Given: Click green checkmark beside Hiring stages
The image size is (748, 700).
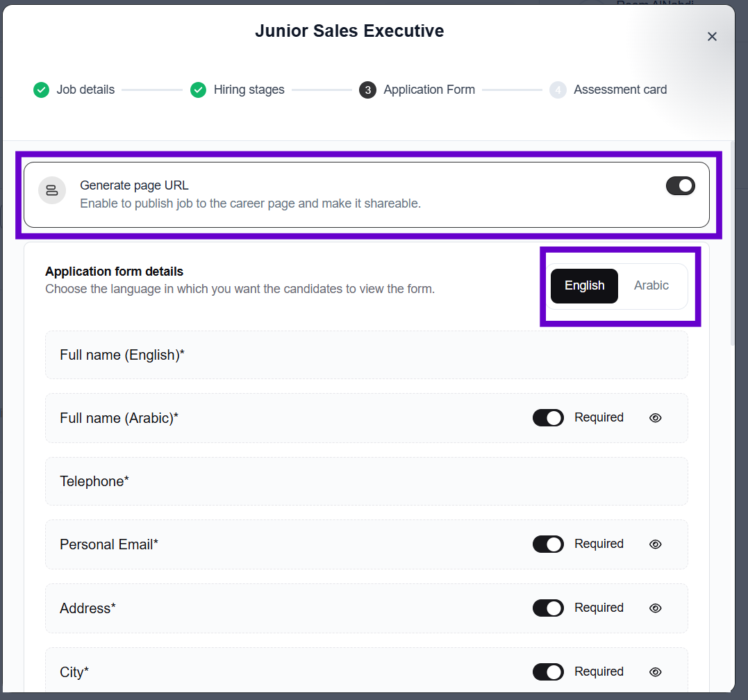Looking at the screenshot, I should [x=199, y=90].
